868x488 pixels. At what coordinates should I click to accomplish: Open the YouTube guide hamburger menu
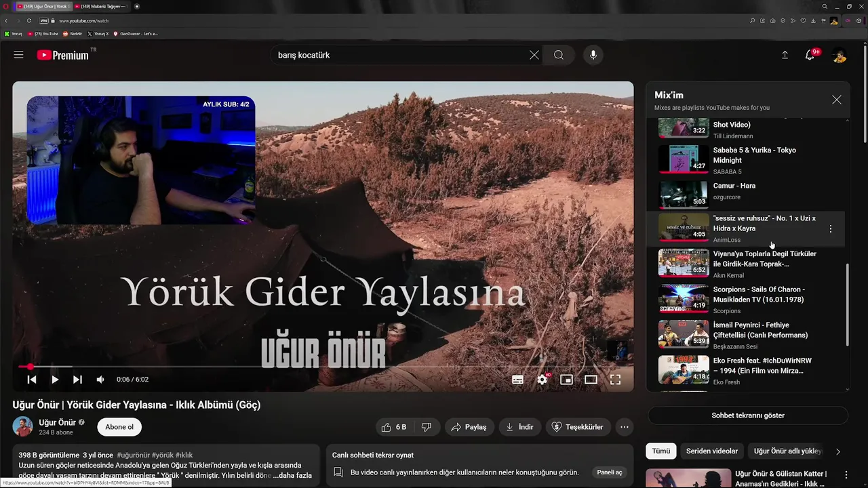pos(18,55)
